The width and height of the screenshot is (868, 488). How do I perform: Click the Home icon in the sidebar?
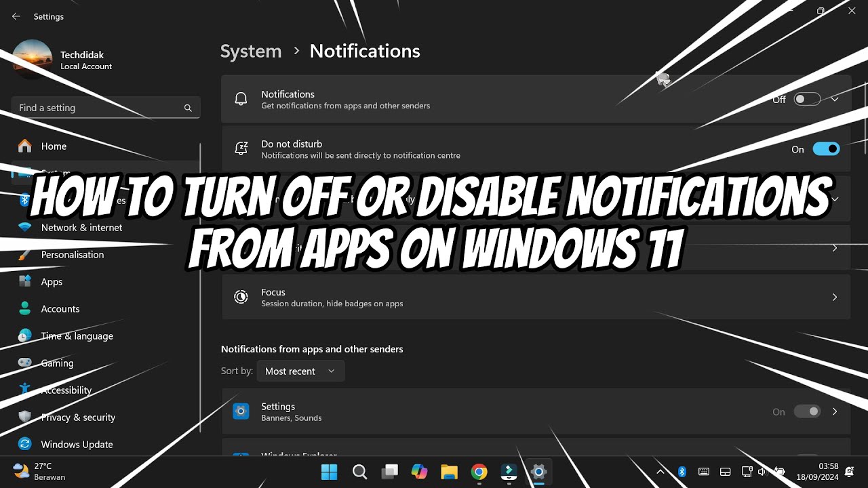coord(25,146)
